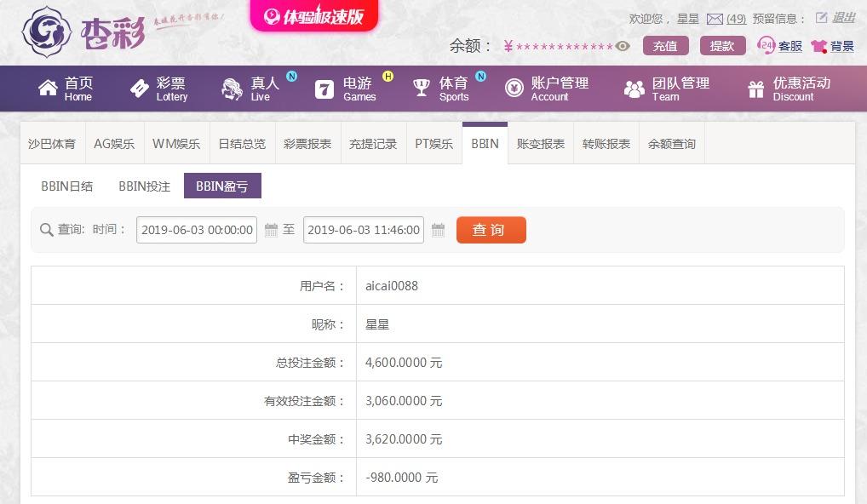Switch to the PT娱乐 tab

point(434,144)
